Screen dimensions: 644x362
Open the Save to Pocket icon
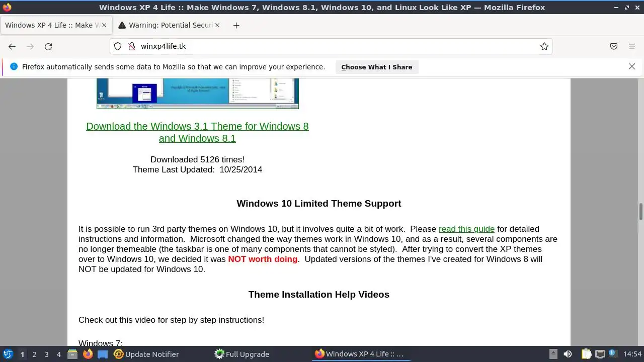[x=614, y=46]
